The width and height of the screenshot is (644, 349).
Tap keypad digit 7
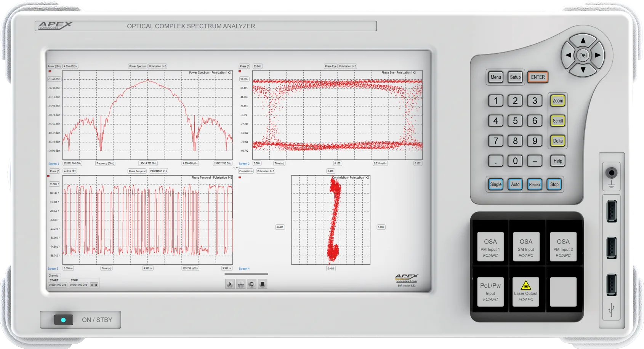pyautogui.click(x=496, y=141)
